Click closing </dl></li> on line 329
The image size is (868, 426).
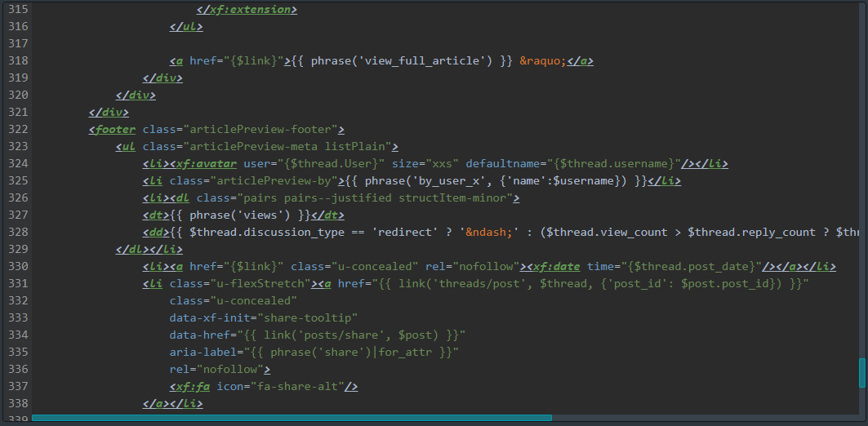click(149, 250)
